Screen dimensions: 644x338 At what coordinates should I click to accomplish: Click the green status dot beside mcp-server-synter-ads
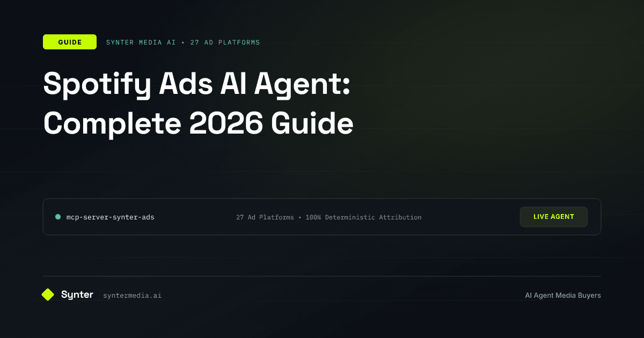click(58, 217)
